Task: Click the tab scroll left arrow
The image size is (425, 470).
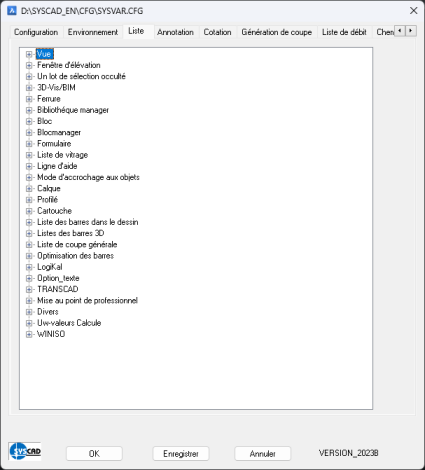Action: coord(400,31)
